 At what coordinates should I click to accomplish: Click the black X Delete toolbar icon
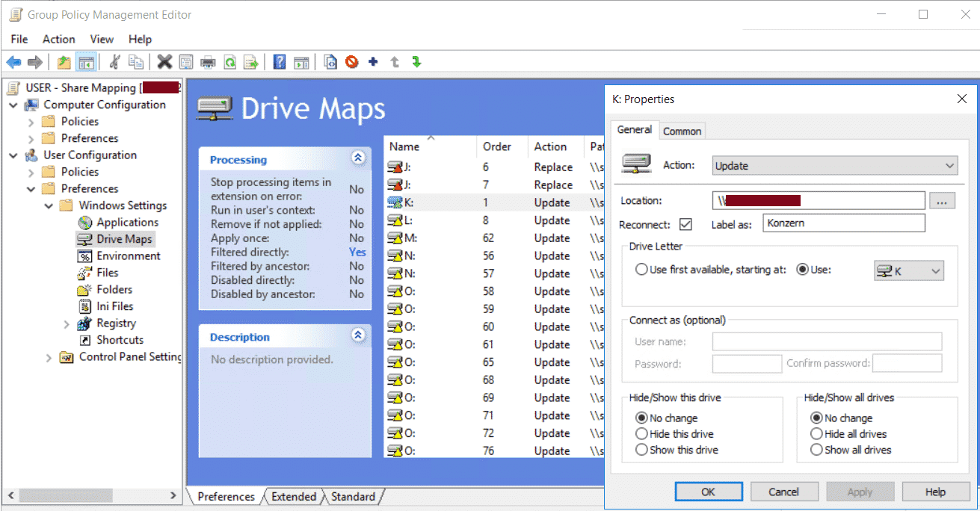point(164,62)
